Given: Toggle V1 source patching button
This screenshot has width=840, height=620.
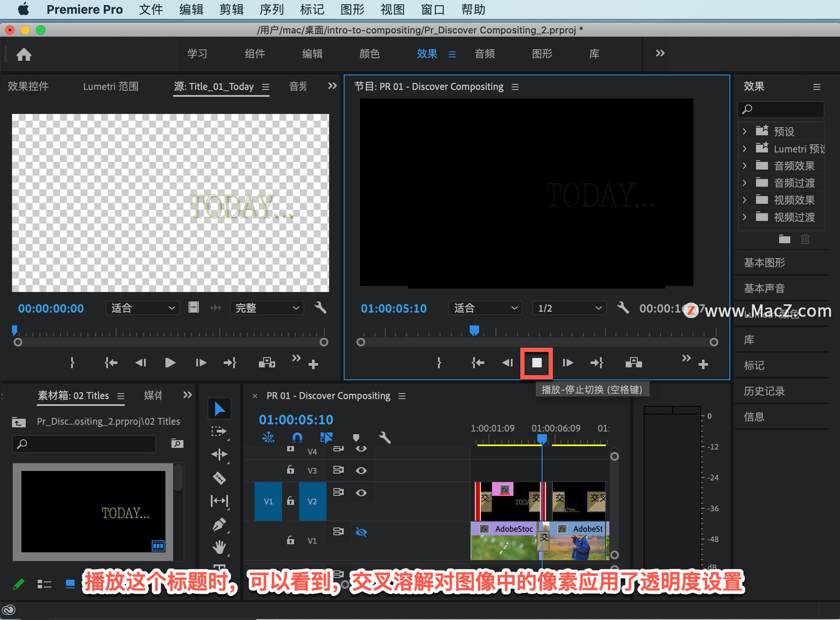Looking at the screenshot, I should (268, 501).
